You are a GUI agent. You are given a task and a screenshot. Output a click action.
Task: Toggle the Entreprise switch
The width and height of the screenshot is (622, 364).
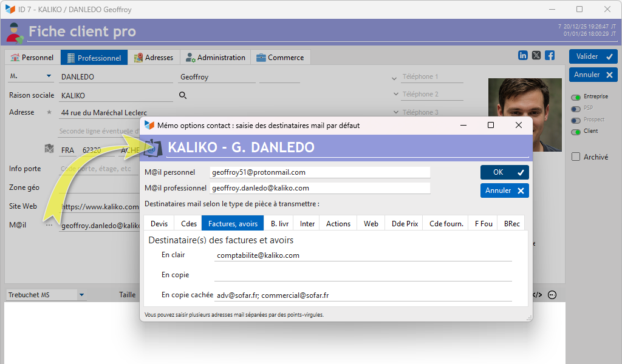[x=576, y=97]
